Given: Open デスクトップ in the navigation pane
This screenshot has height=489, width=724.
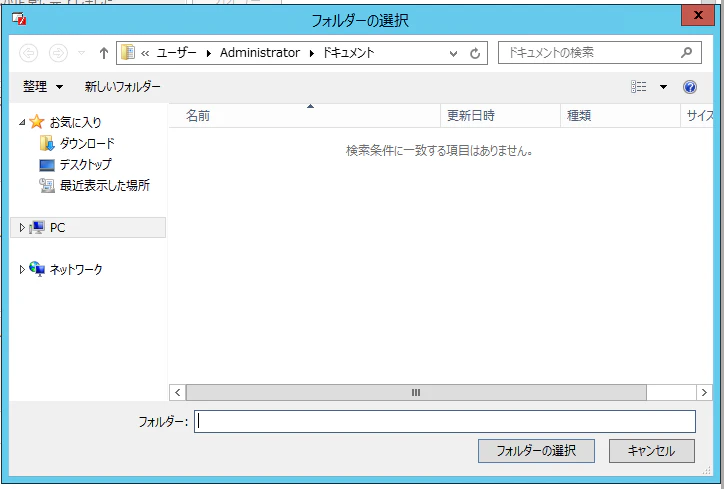Looking at the screenshot, I should (x=85, y=164).
